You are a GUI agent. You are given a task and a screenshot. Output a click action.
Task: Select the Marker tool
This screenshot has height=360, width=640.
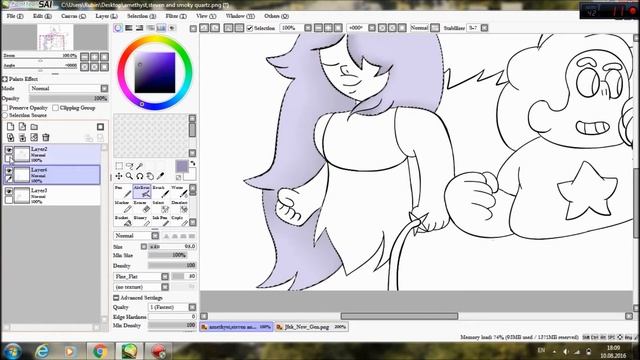click(123, 207)
